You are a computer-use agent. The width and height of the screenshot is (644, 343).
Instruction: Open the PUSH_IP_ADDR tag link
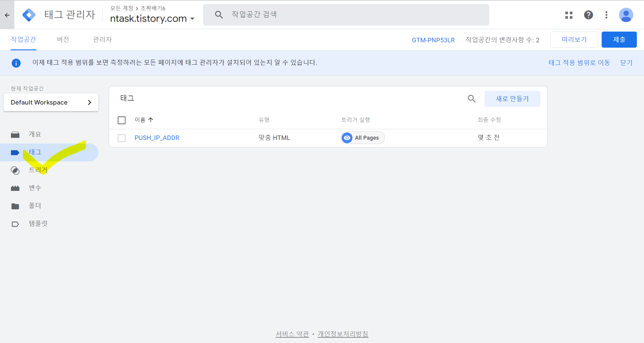[157, 138]
